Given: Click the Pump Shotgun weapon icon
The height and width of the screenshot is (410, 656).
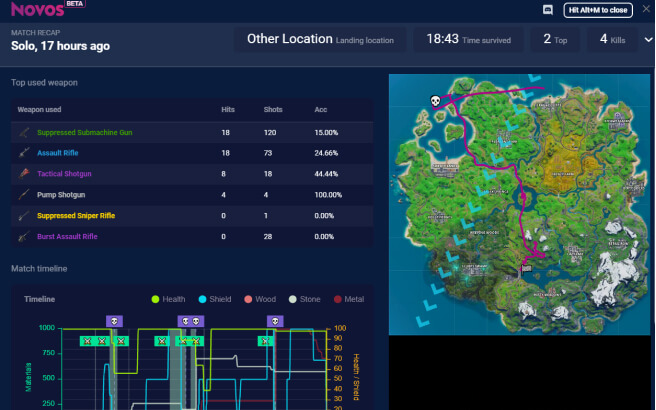Looking at the screenshot, I should point(24,195).
